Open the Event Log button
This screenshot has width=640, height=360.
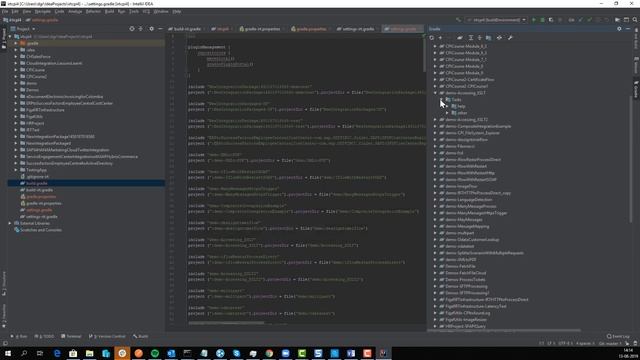pyautogui.click(x=618, y=336)
